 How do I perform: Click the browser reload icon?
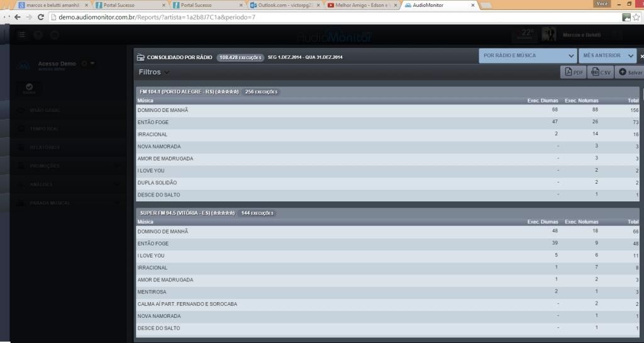[41, 17]
